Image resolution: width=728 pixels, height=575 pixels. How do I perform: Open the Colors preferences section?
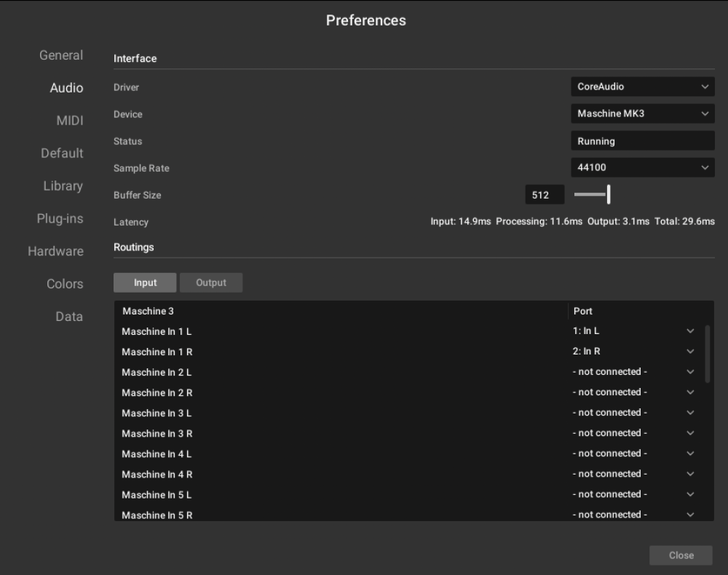point(65,284)
